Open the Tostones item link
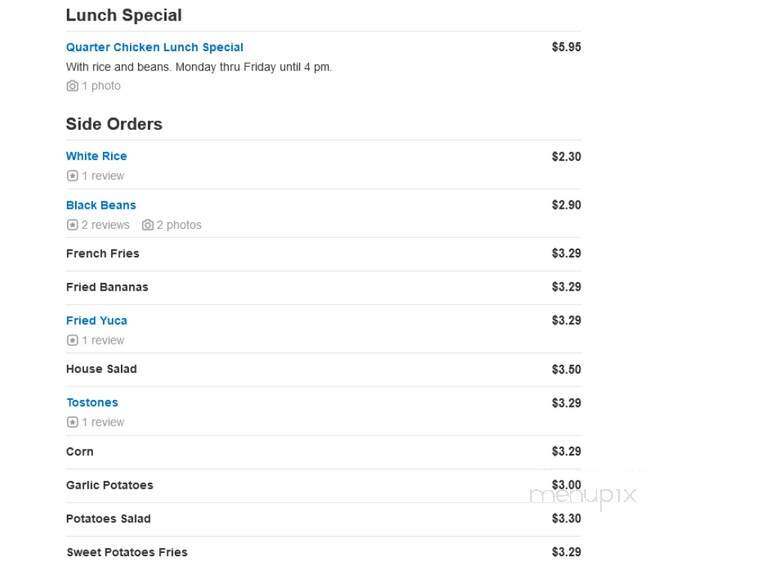The image size is (762, 578). tap(92, 403)
